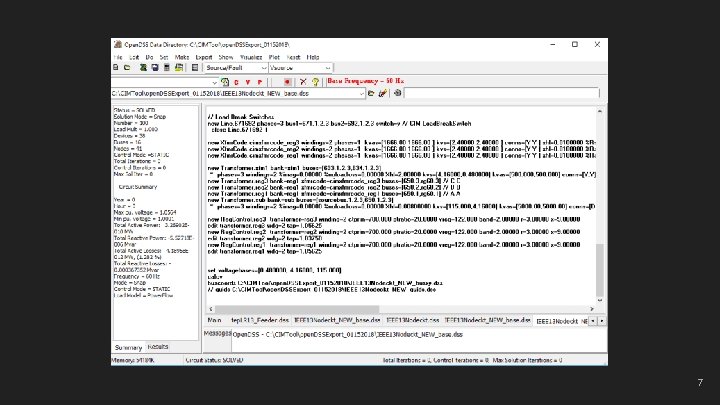Click the New script window icon
The height and width of the screenshot is (405, 720).
coord(116,68)
